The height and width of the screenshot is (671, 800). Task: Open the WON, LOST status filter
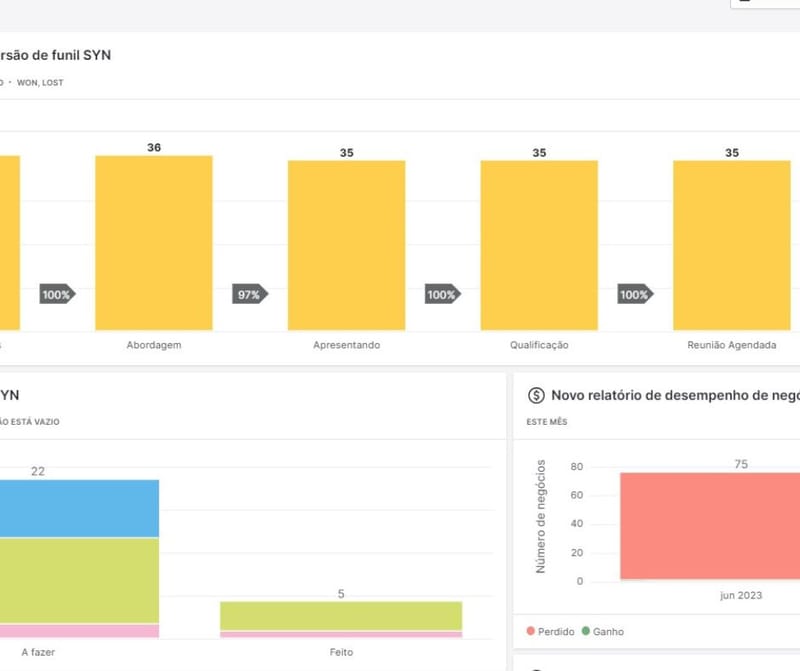[x=40, y=83]
